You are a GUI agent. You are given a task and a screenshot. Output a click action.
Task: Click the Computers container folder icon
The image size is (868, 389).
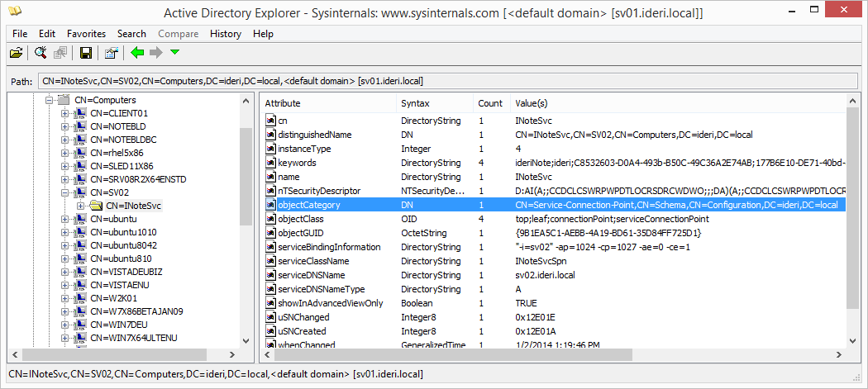tap(64, 100)
